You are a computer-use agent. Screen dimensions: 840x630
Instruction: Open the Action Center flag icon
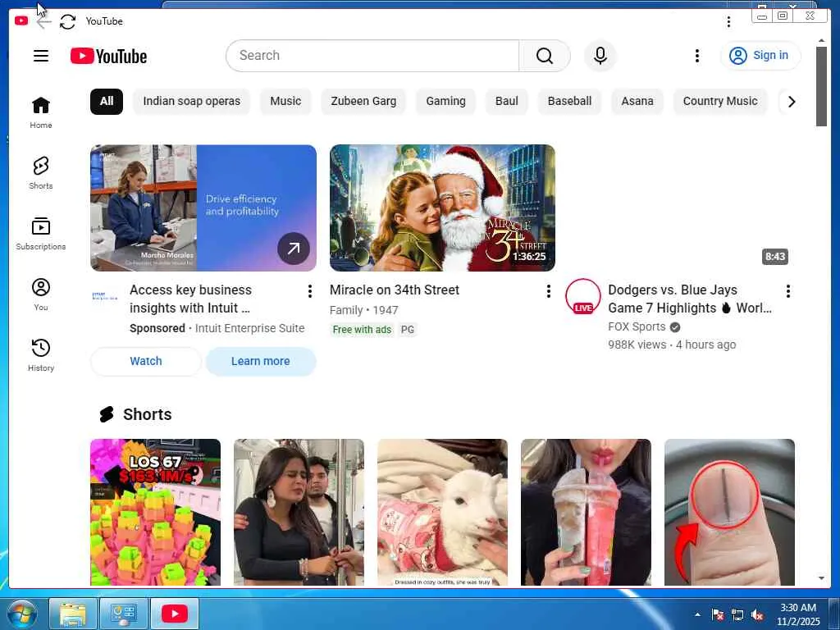(718, 614)
